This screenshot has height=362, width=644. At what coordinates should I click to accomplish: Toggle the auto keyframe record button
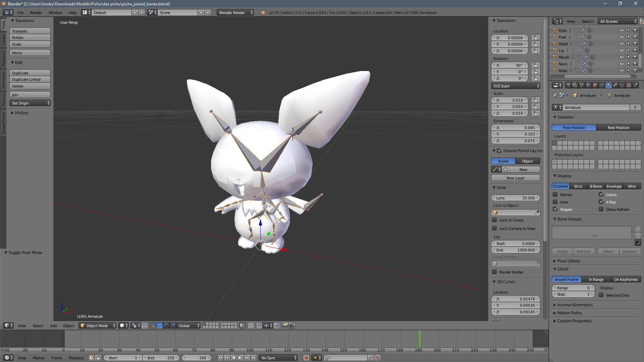(x=306, y=358)
